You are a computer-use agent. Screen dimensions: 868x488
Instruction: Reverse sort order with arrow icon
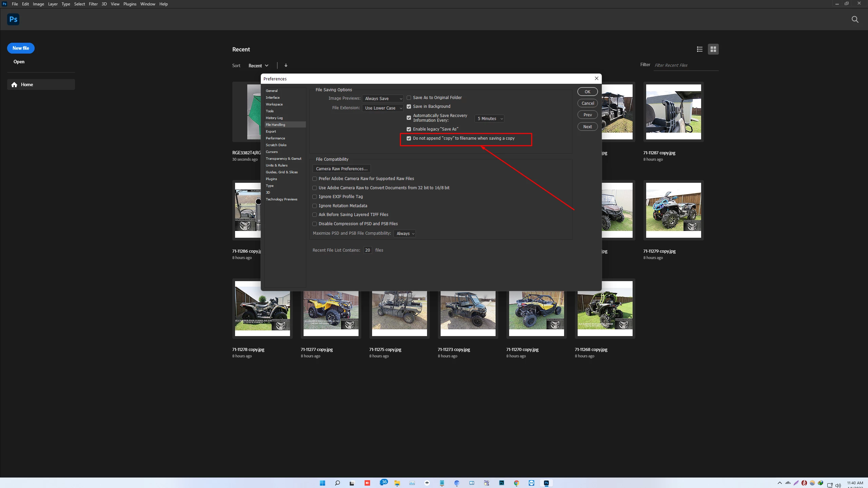pyautogui.click(x=286, y=65)
